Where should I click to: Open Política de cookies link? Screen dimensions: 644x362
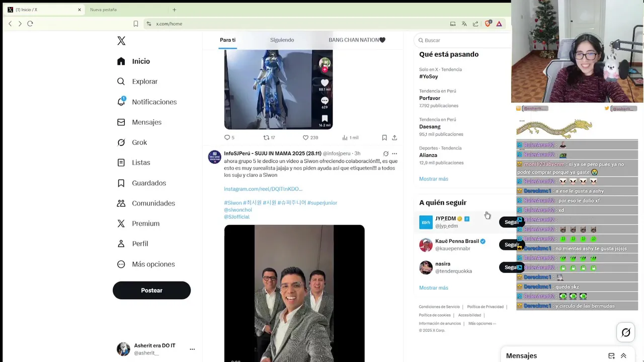(x=435, y=315)
